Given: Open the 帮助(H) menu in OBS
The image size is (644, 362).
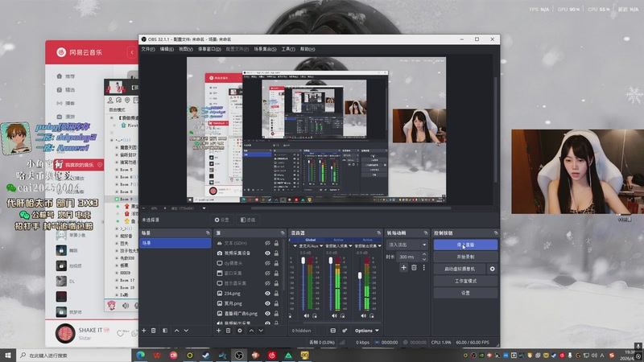Looking at the screenshot, I should click(308, 49).
